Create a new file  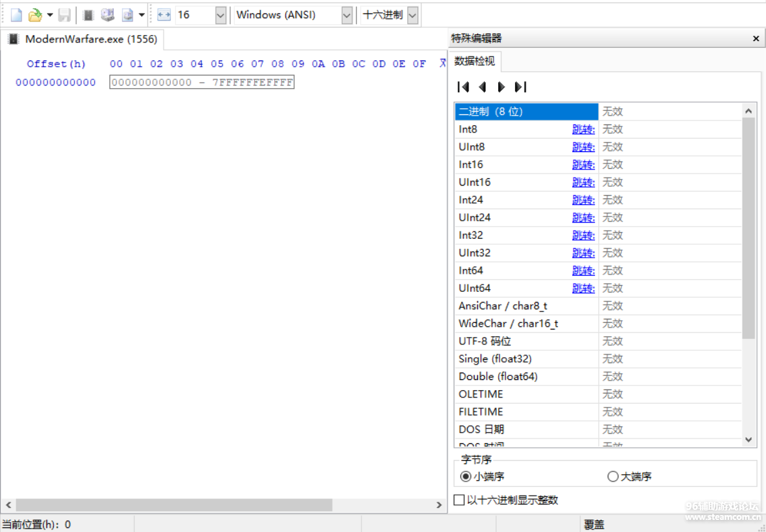[15, 14]
